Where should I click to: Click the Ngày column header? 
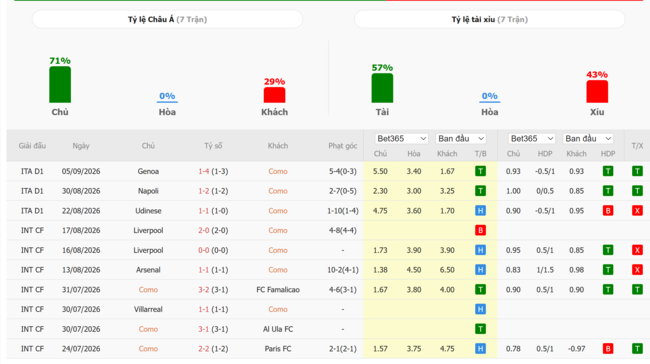[x=81, y=146]
